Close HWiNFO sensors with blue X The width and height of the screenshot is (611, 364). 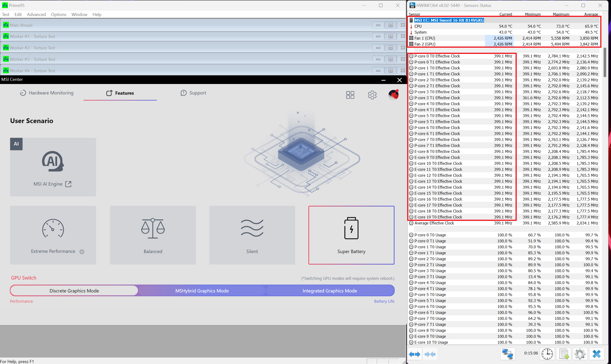[x=596, y=354]
